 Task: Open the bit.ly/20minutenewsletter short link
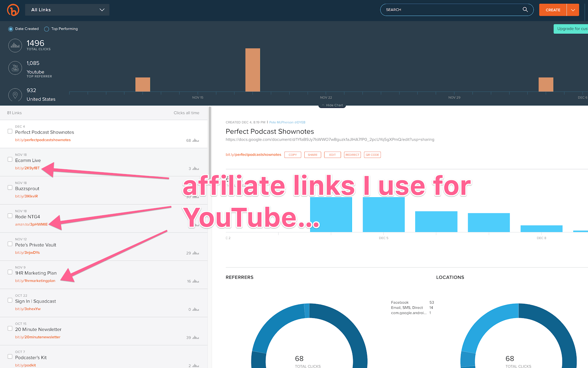(38, 337)
